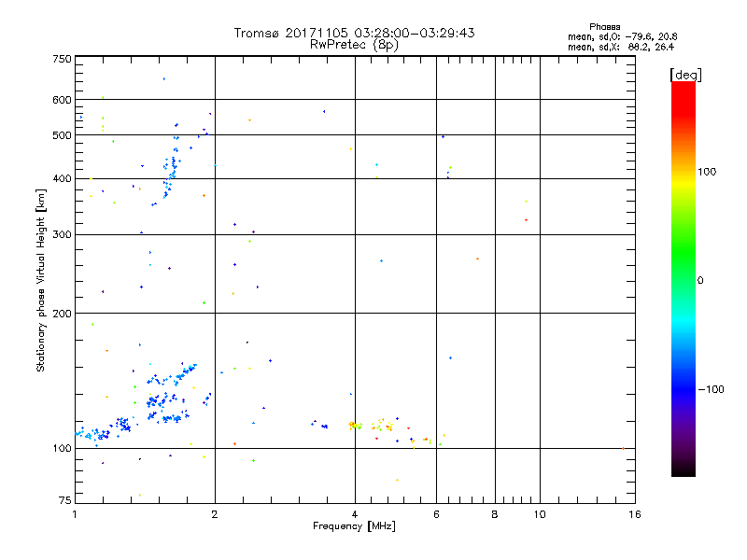Click the '[deg]' colorbar unit label
Image resolution: width=747 pixels, height=560 pixels.
point(685,76)
